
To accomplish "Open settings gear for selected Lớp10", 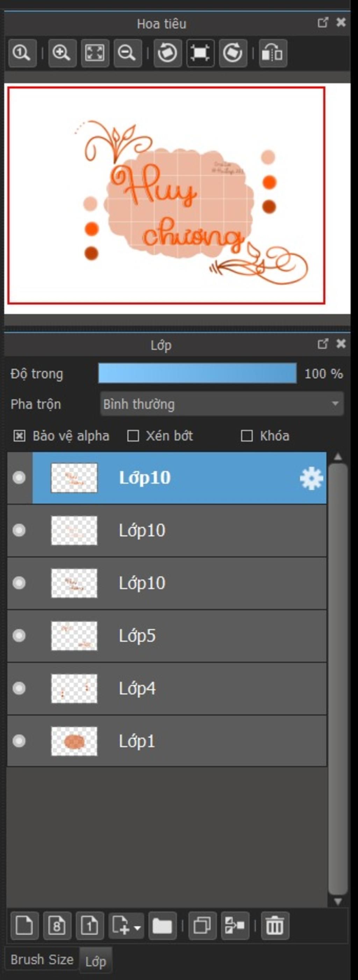I will tap(311, 478).
